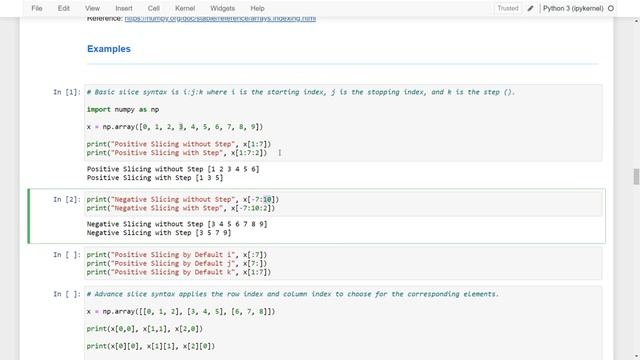This screenshot has width=640, height=360.
Task: Click the Examples heading
Action: (109, 49)
